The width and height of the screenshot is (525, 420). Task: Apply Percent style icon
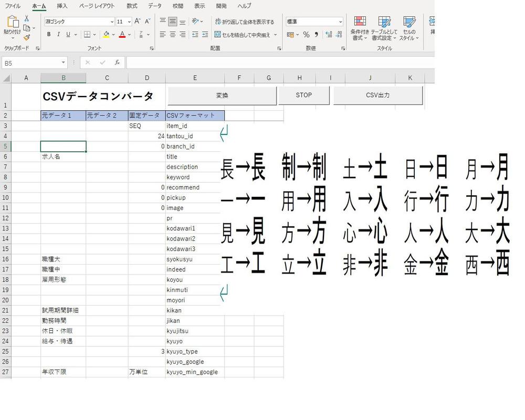click(306, 35)
